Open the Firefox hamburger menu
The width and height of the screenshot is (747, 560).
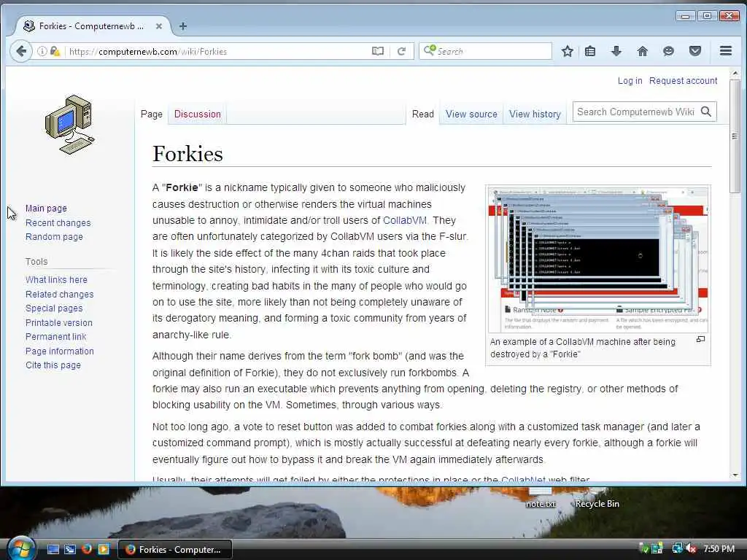point(726,51)
